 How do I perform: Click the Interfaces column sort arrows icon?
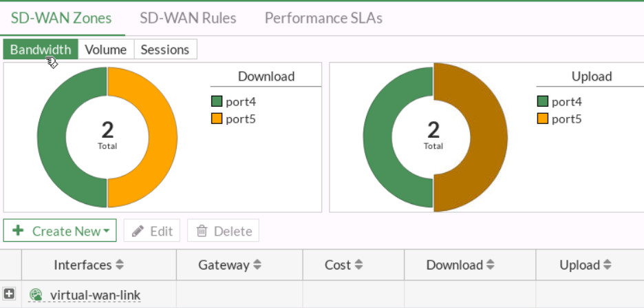[x=120, y=265]
